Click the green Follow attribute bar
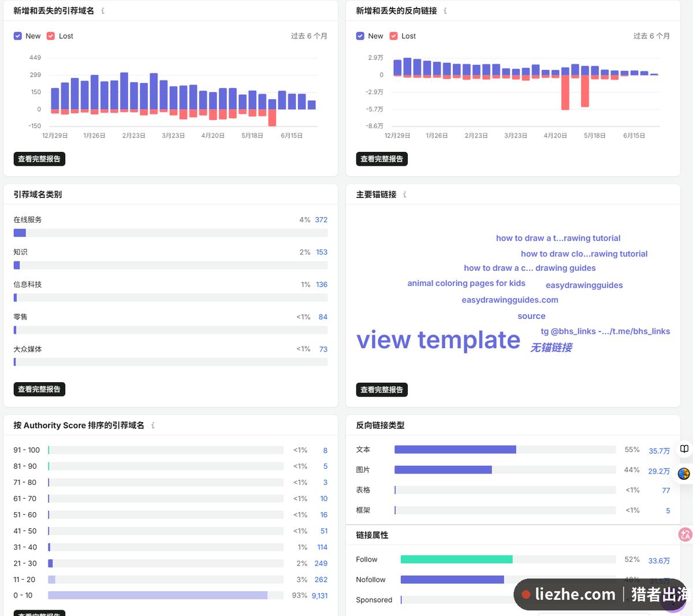The width and height of the screenshot is (693, 616). pos(457,559)
